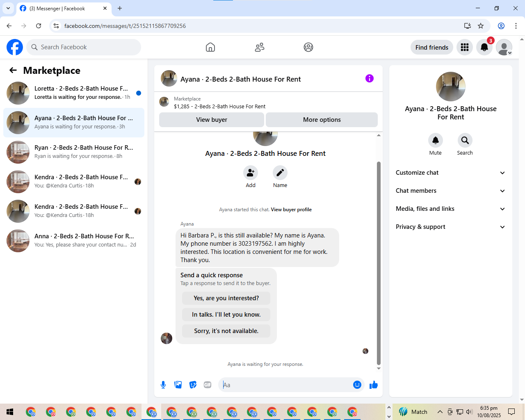Close the Messenger browser tab
The width and height of the screenshot is (525, 420).
click(105, 8)
